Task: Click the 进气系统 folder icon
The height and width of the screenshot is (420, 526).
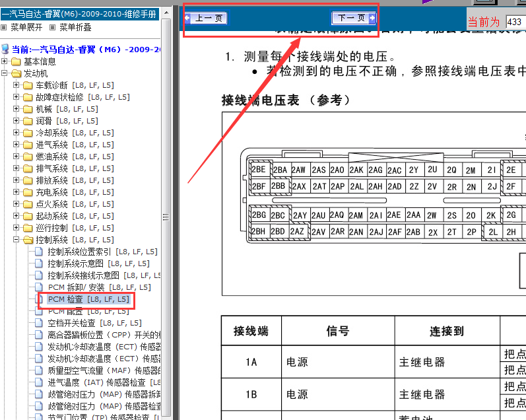Action: [x=28, y=145]
